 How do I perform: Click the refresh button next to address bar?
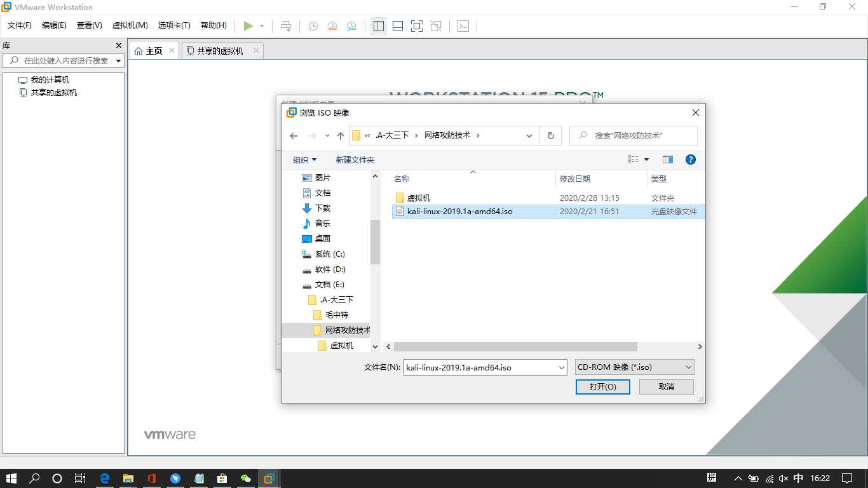550,135
